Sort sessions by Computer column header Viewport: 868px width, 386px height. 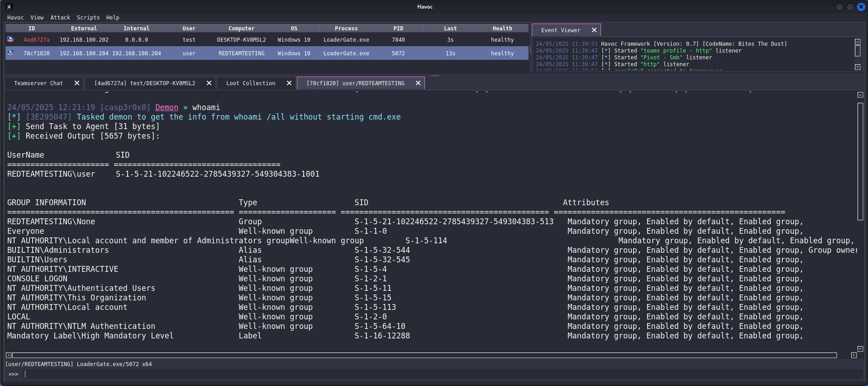point(241,29)
